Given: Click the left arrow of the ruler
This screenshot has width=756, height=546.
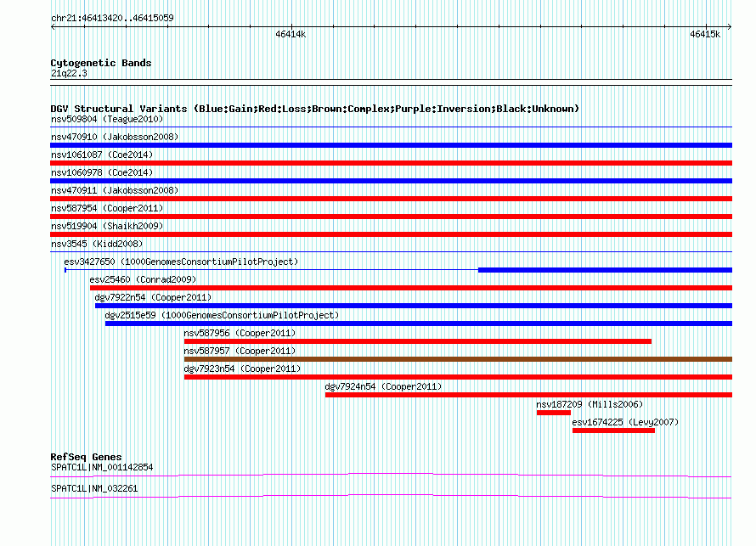Looking at the screenshot, I should pos(53,26).
